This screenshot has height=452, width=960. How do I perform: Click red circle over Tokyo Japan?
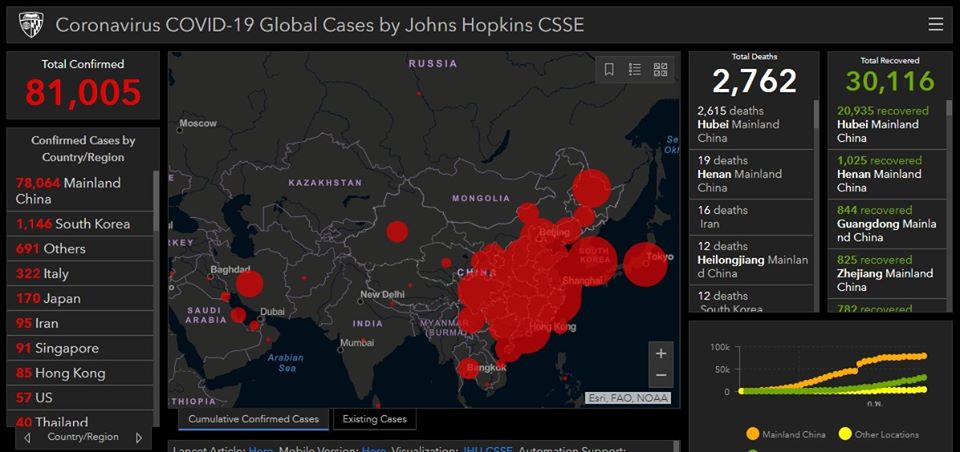pos(645,265)
